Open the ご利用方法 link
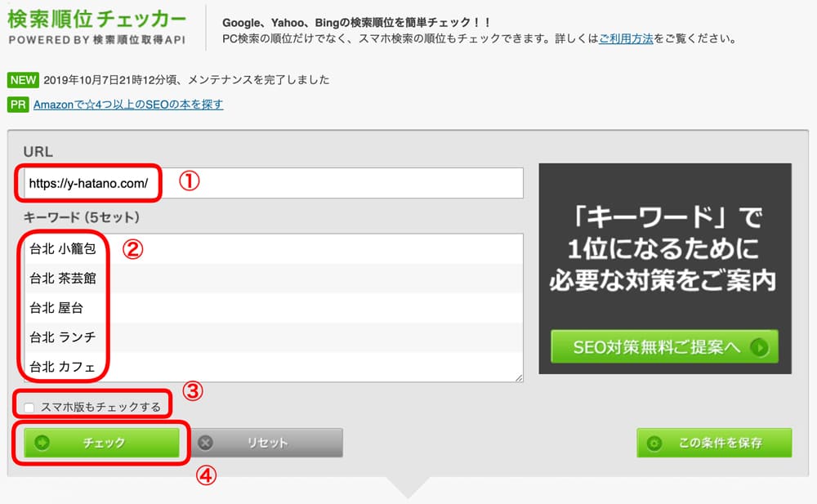 [x=626, y=38]
